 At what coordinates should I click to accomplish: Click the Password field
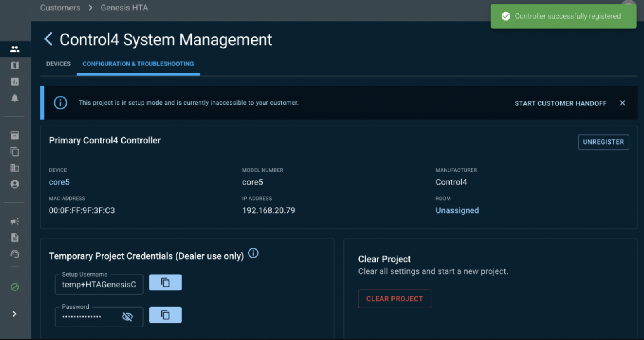(x=99, y=317)
